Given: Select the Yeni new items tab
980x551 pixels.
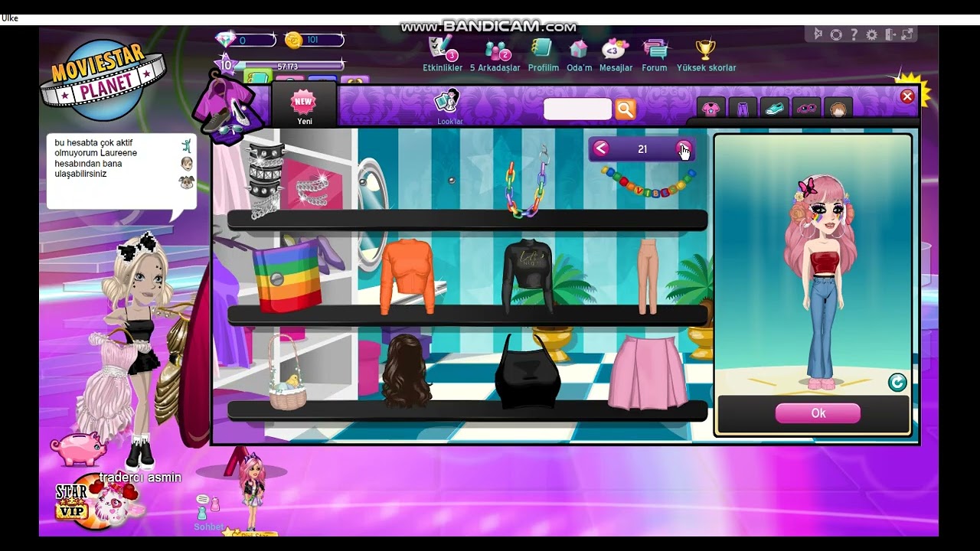Looking at the screenshot, I should point(304,106).
